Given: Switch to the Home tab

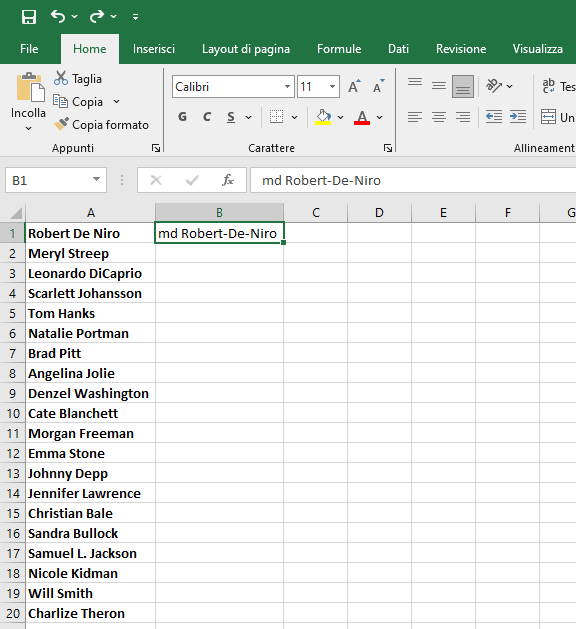Looking at the screenshot, I should [x=90, y=49].
